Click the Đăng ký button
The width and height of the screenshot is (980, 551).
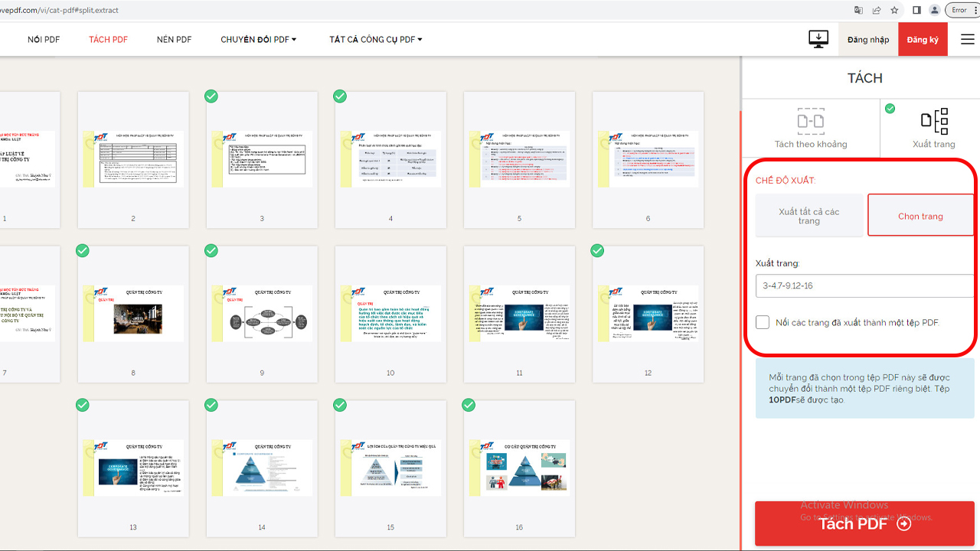[923, 39]
